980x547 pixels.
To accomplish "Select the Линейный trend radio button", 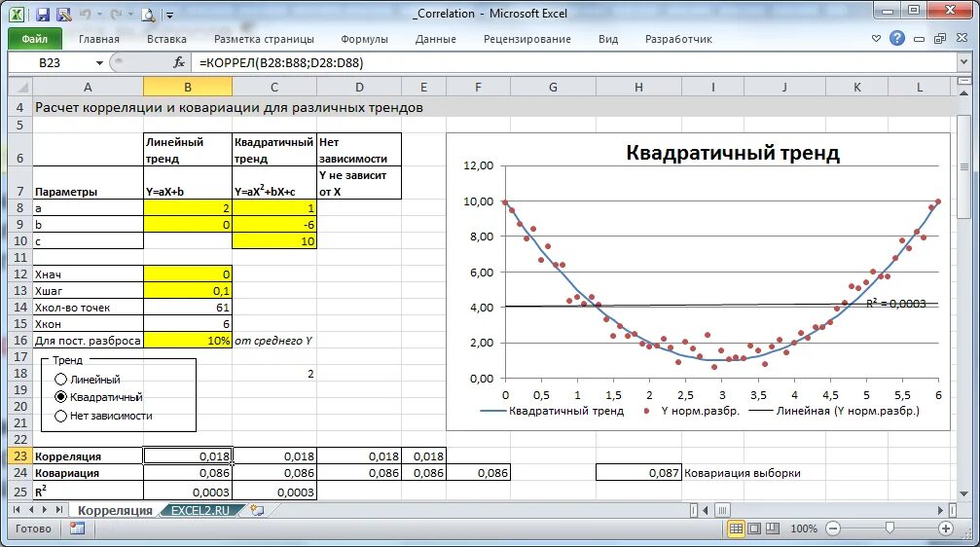I will [x=60, y=379].
